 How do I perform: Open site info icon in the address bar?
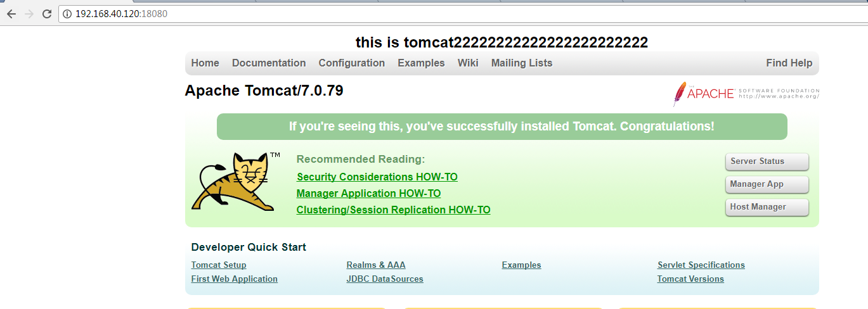pos(67,13)
